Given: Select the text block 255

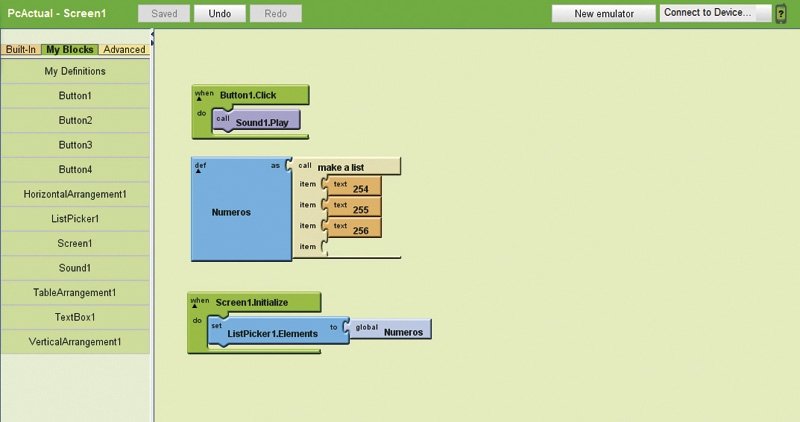Looking at the screenshot, I should coord(353,208).
